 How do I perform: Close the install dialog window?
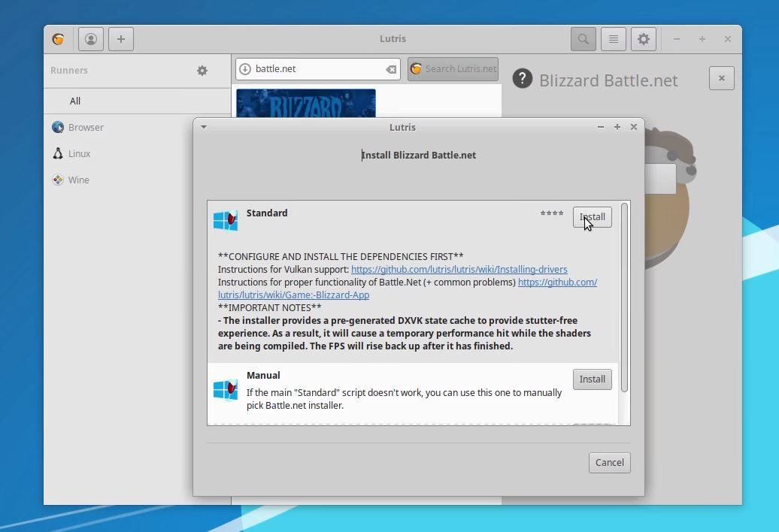(634, 127)
